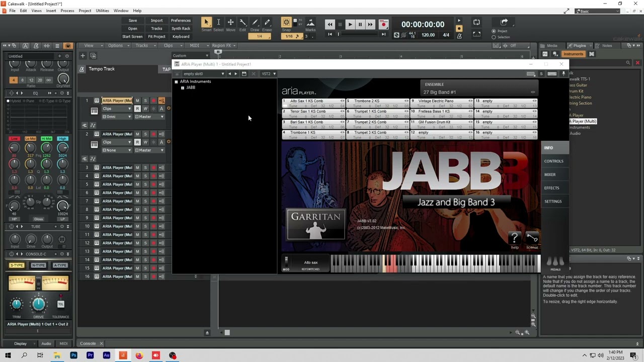The width and height of the screenshot is (644, 362).
Task: Toggle input echo on track 2
Action: point(162,134)
